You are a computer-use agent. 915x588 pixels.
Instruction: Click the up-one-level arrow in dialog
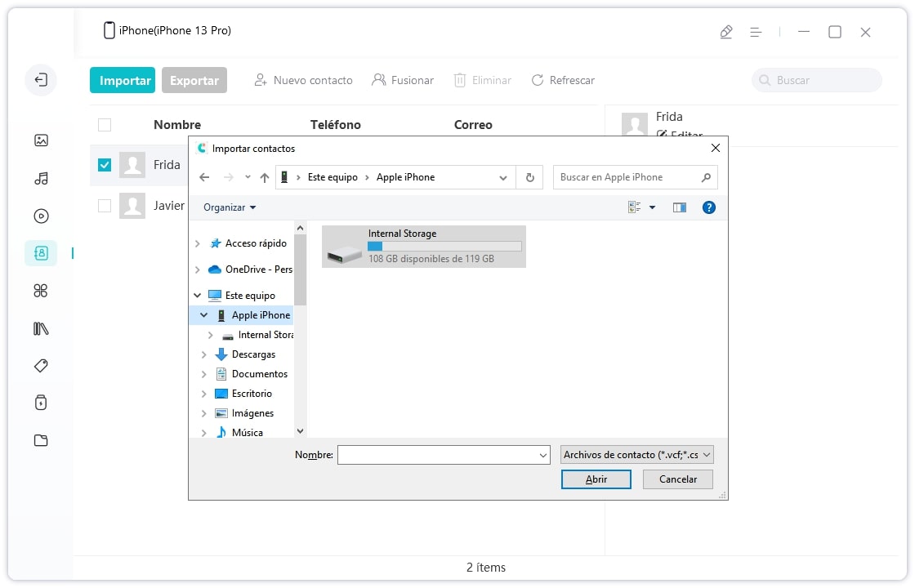pyautogui.click(x=264, y=177)
